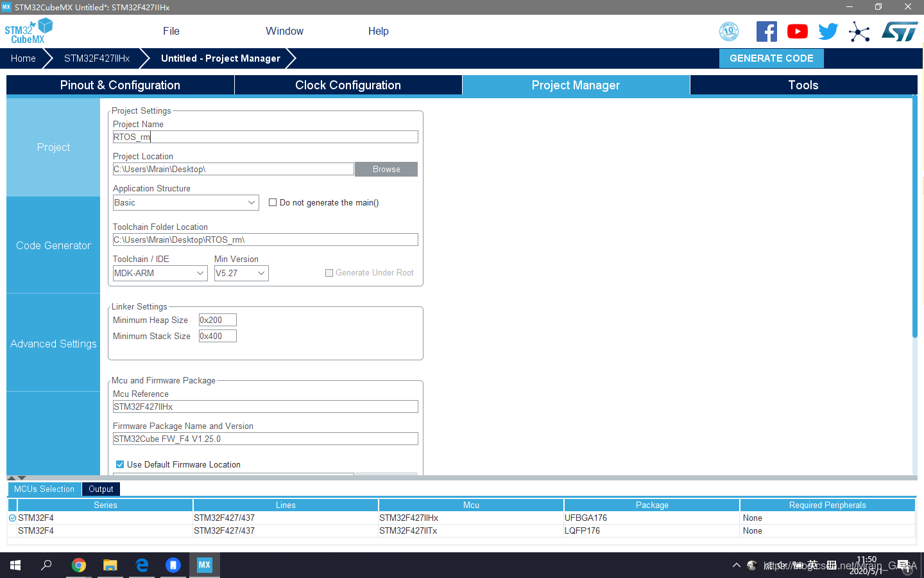Click the ST logo icon
This screenshot has height=578, width=924.
point(900,31)
